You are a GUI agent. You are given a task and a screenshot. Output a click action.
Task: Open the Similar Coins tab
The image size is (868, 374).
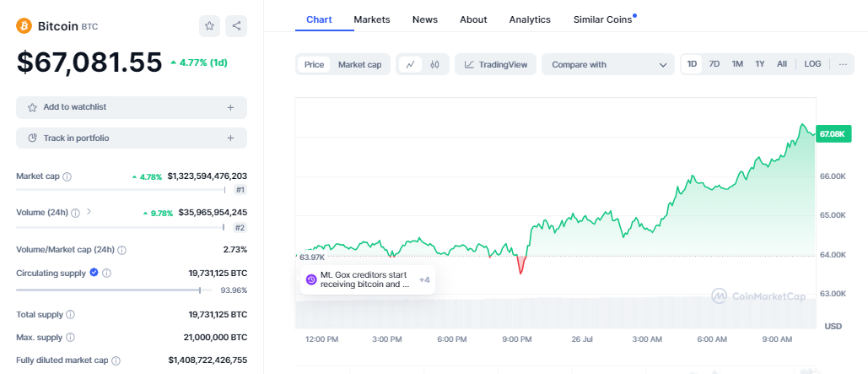[603, 19]
